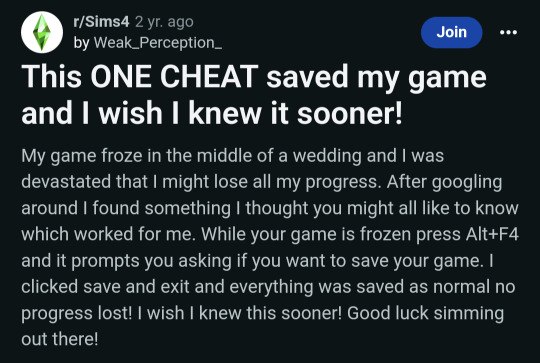Screen dimensions: 540x363
Task: Click the line starting around I found
Action: [270, 208]
